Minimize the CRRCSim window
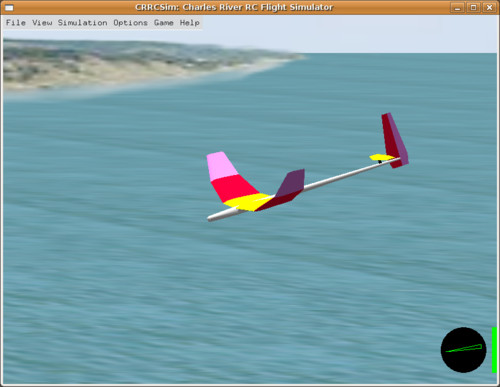This screenshot has width=500, height=387. 457,7
